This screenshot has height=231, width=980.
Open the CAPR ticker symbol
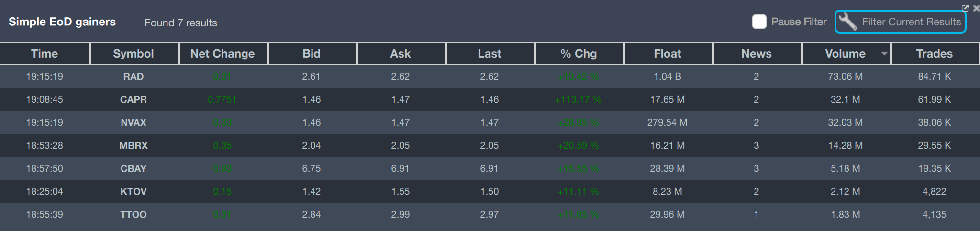coord(134,100)
